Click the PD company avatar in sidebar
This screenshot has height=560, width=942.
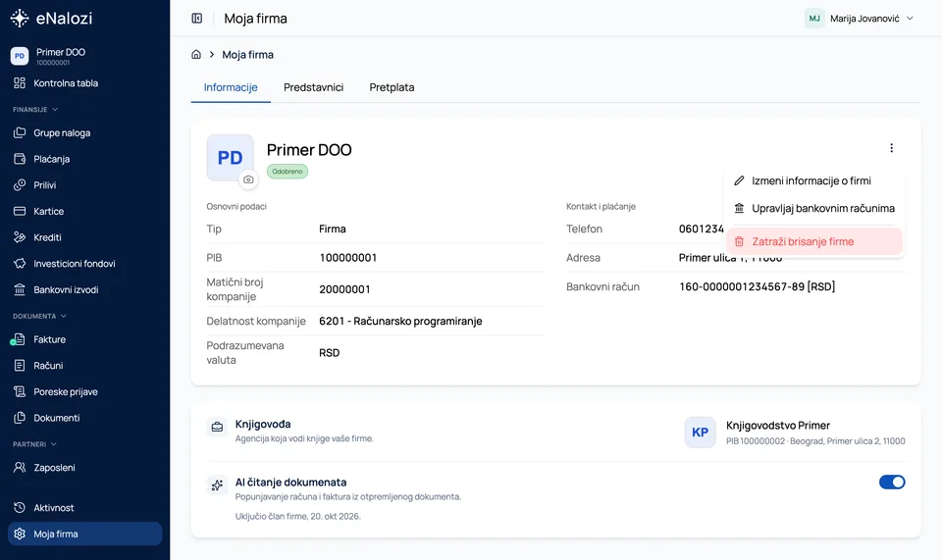20,56
